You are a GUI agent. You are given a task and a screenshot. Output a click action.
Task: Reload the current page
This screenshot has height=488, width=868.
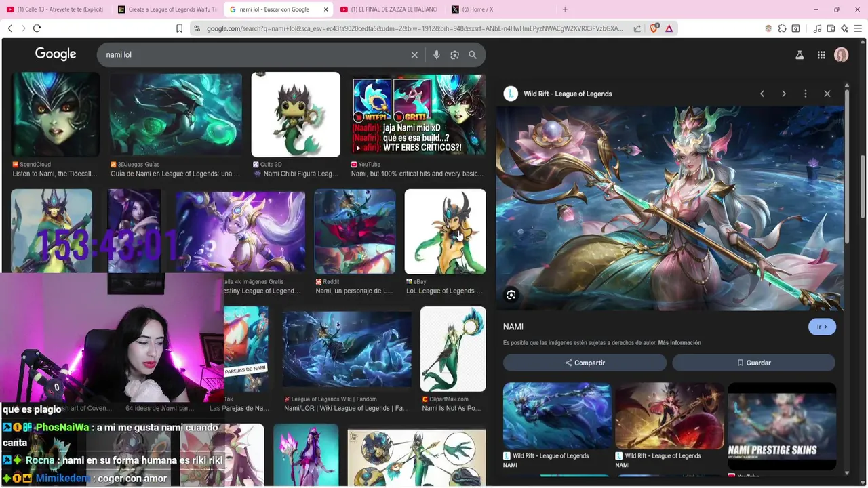click(37, 28)
